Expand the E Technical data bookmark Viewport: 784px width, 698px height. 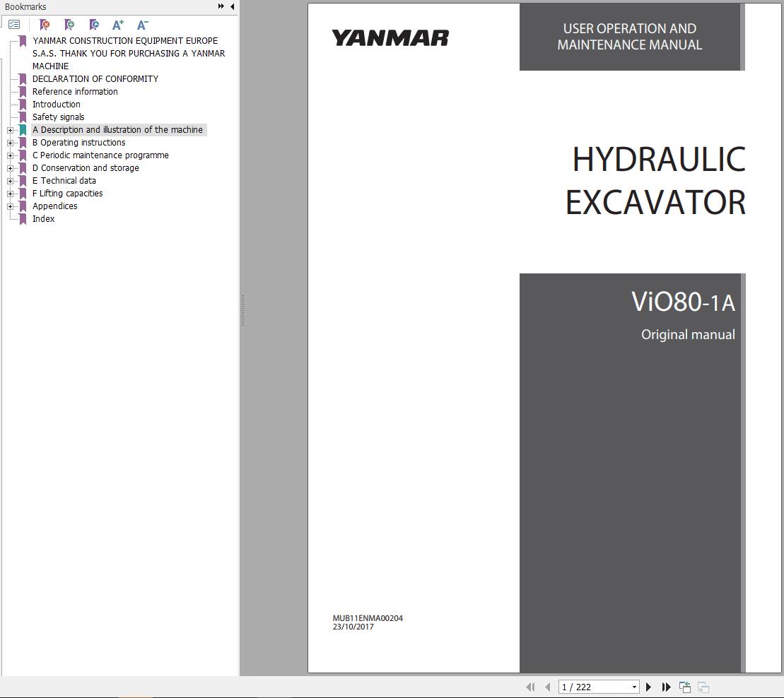9,181
